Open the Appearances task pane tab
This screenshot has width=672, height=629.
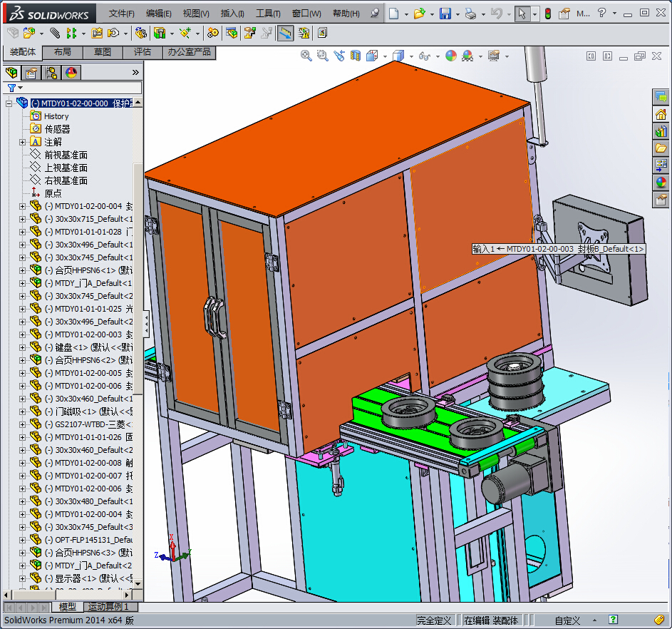click(661, 183)
